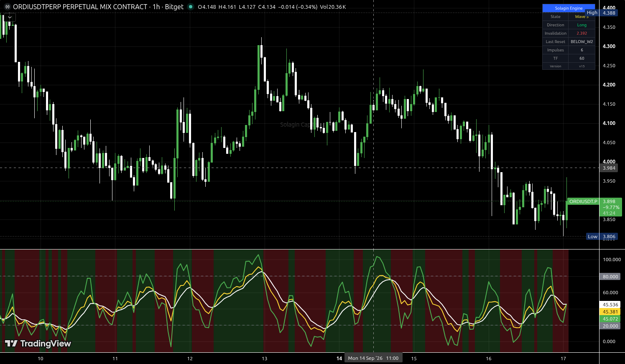Screen dimensions: 625x364
Task: Open the TradingView logo link
Action: 38,344
